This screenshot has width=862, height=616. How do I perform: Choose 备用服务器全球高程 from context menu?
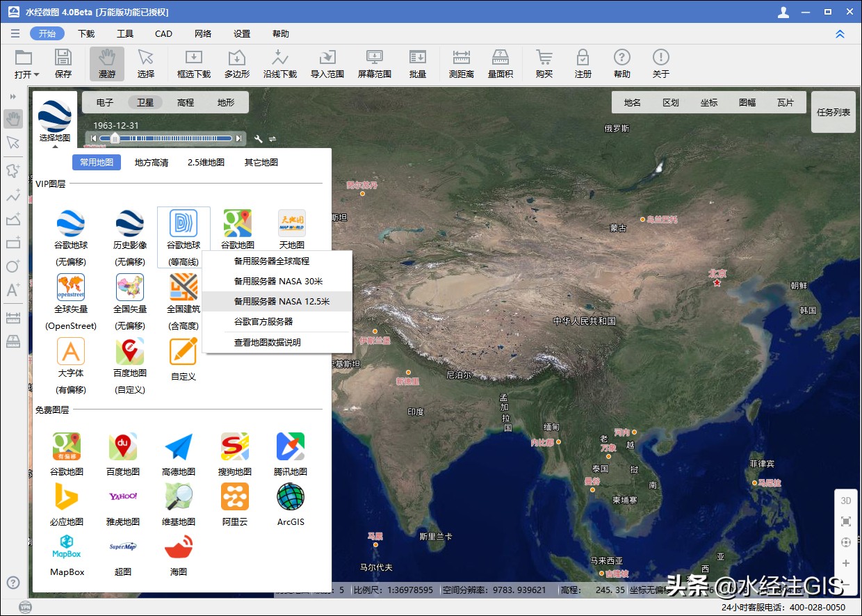tap(277, 261)
